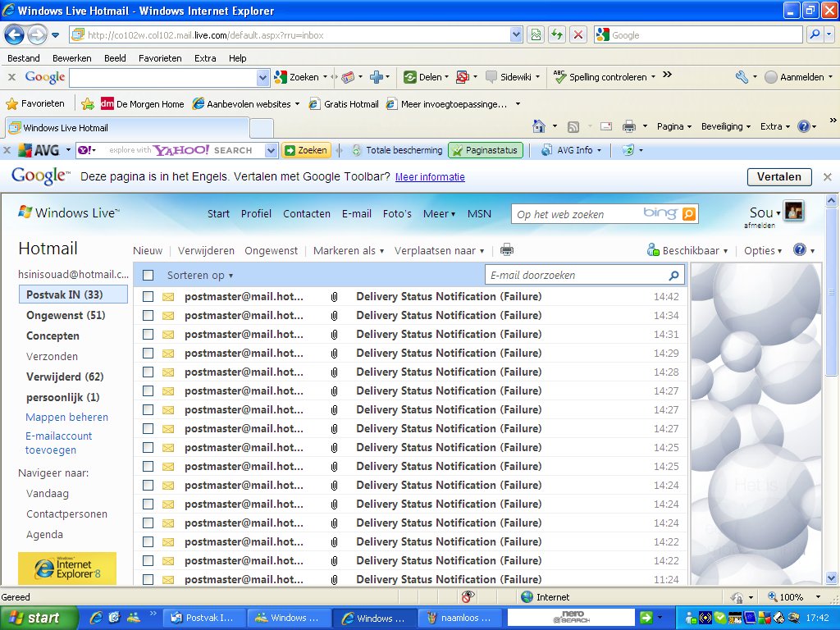The image size is (840, 630).
Task: Click the RSS feeds icon in command bar
Action: 573,127
